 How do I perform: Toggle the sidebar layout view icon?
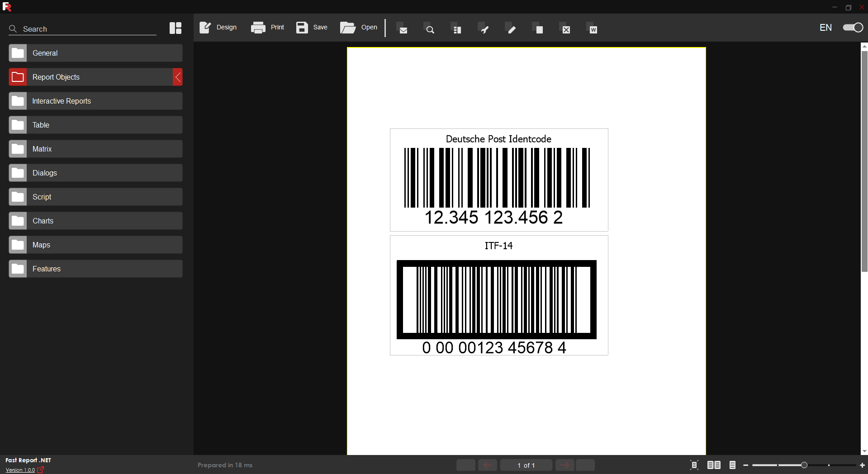pyautogui.click(x=175, y=28)
